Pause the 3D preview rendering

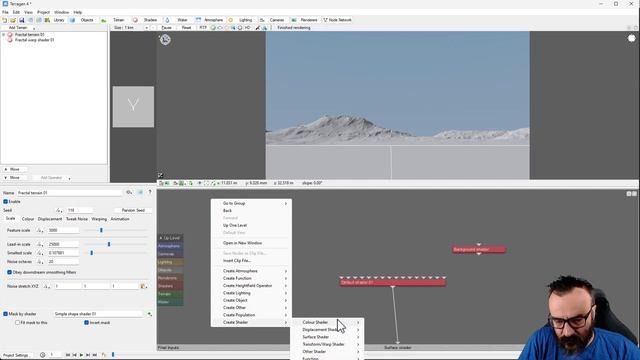(x=167, y=28)
